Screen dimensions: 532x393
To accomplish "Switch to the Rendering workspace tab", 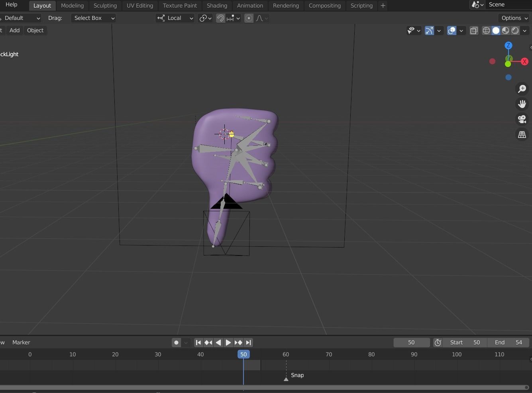I will point(286,6).
